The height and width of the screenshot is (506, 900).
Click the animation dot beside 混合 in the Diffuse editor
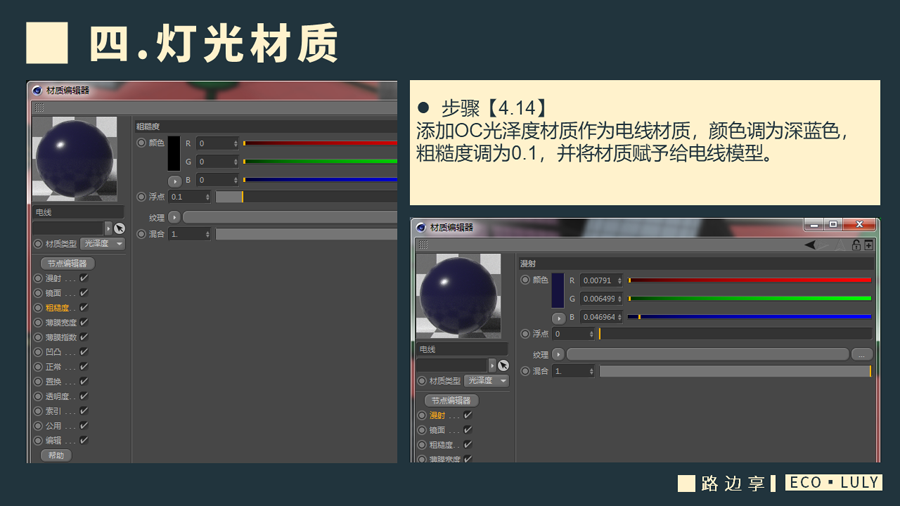coord(525,371)
